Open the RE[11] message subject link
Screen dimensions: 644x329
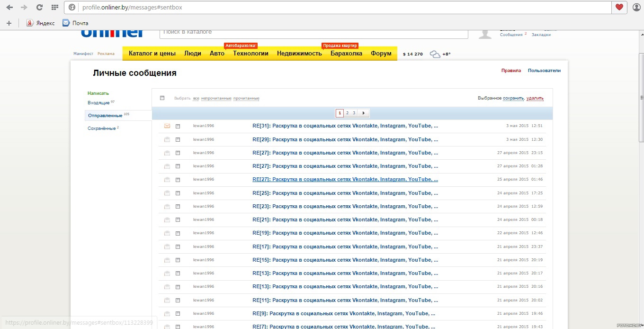(345, 300)
